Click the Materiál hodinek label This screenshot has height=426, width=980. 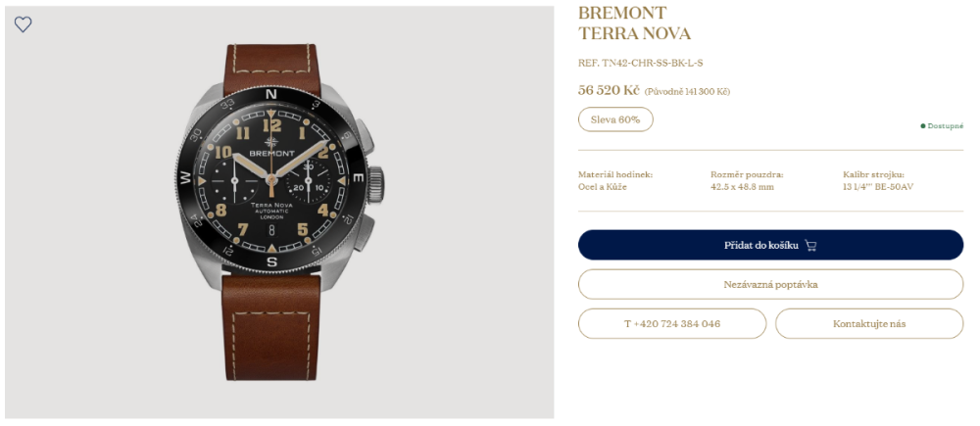point(615,174)
